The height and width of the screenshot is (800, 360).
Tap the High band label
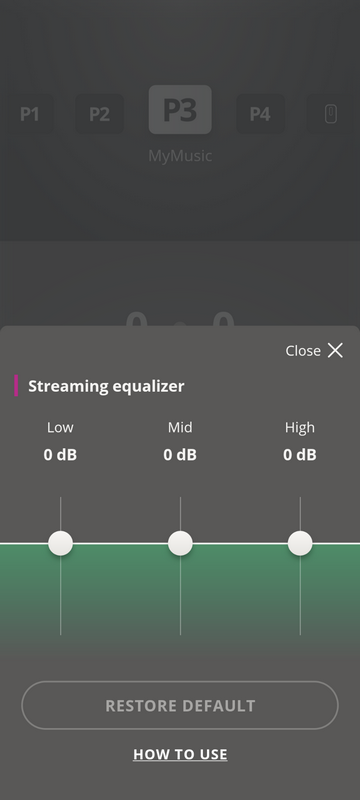pyautogui.click(x=300, y=428)
